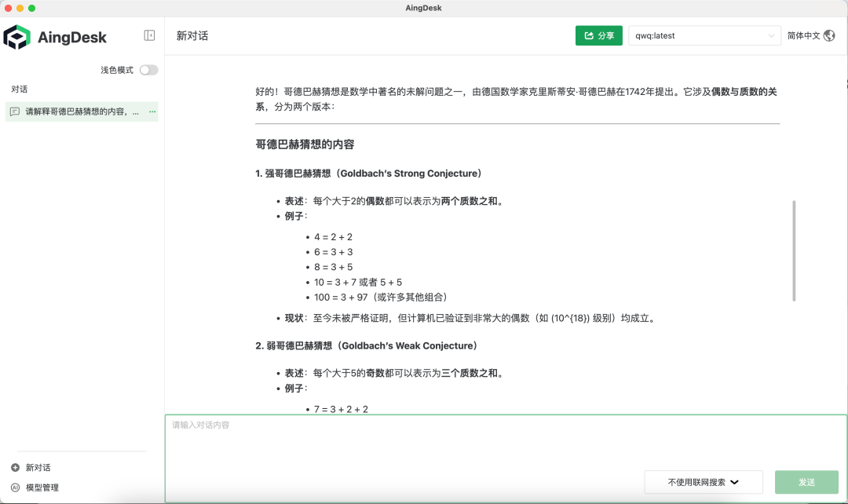Click the language globe icon
This screenshot has height=504, width=848.
pos(829,35)
